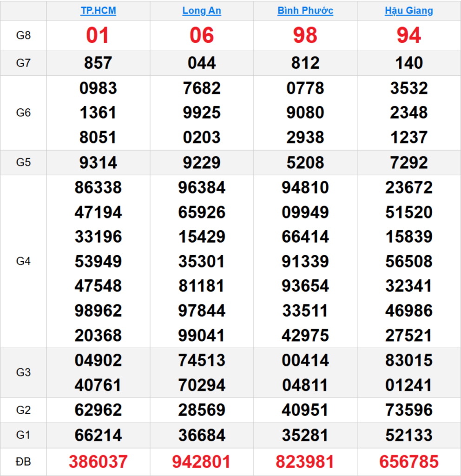Click the G4 number 97844

pos(202,311)
